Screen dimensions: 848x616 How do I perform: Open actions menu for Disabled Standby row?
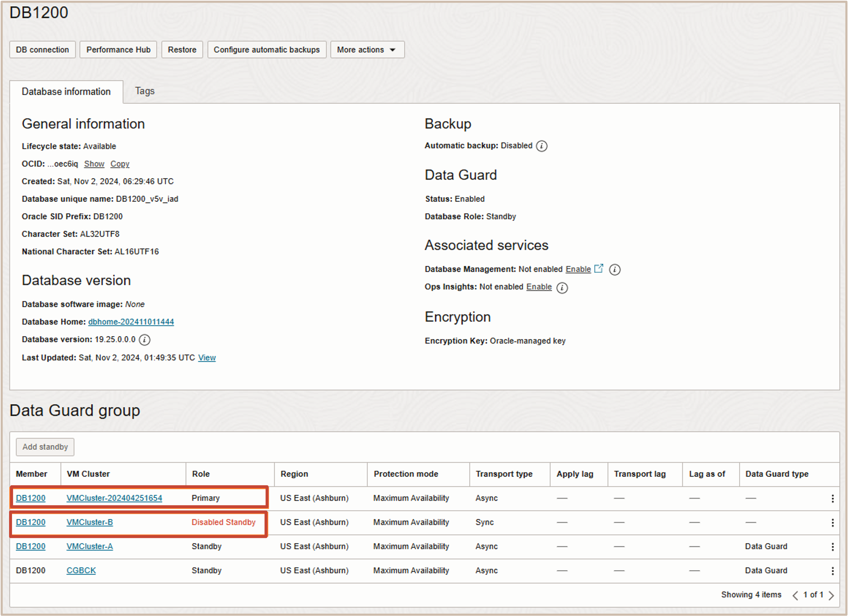[832, 523]
